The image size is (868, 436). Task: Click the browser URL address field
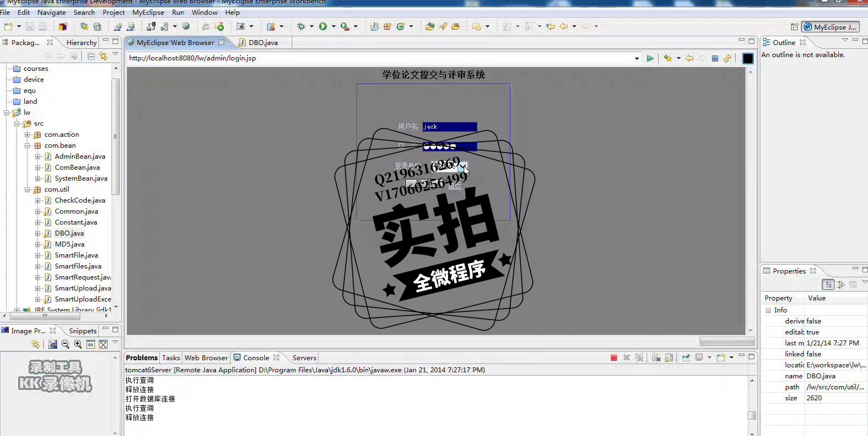click(x=380, y=58)
